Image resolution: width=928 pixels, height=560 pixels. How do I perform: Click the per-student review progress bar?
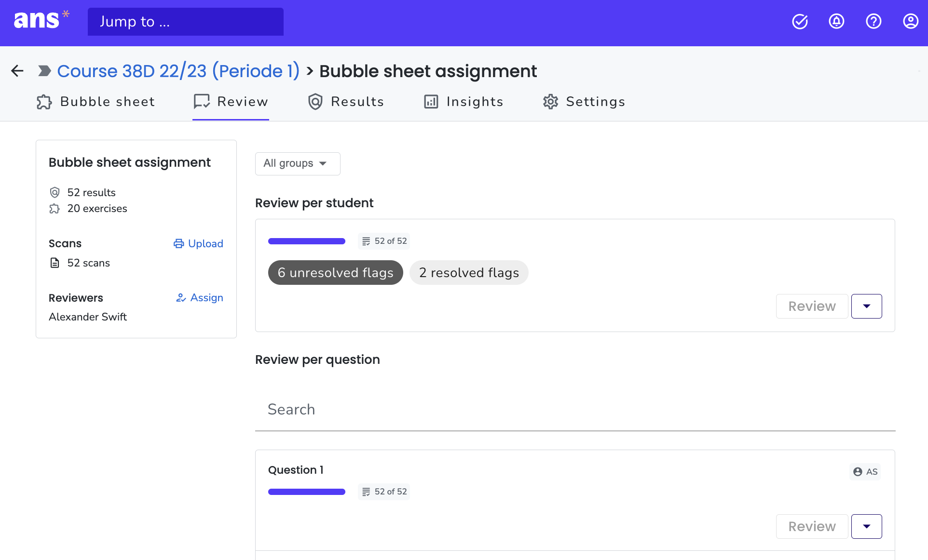(x=307, y=241)
